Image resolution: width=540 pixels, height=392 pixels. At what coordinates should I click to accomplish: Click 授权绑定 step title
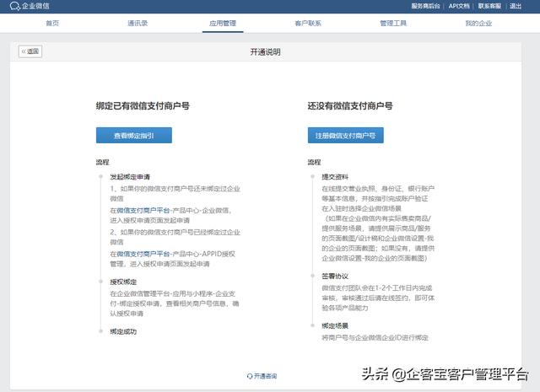click(123, 282)
